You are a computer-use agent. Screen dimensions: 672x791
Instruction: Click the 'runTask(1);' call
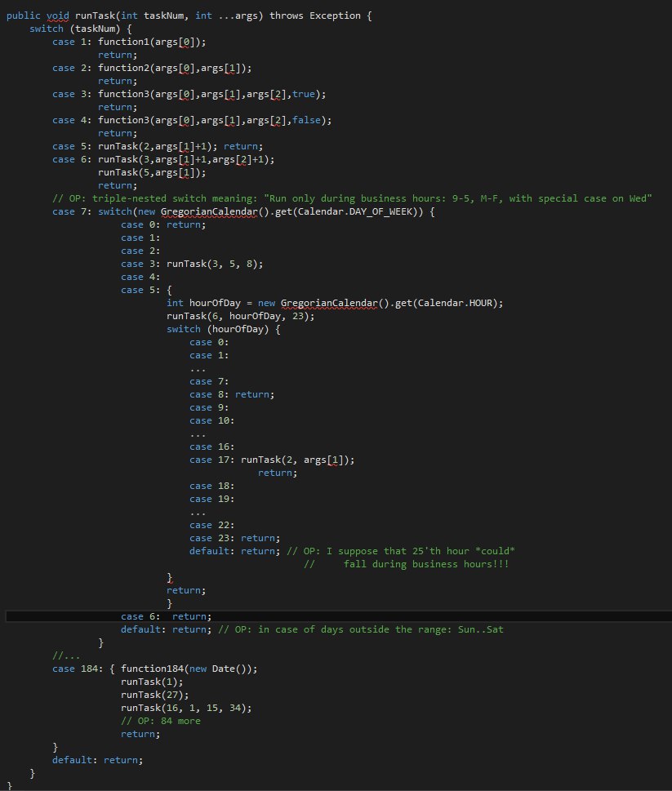point(152,682)
